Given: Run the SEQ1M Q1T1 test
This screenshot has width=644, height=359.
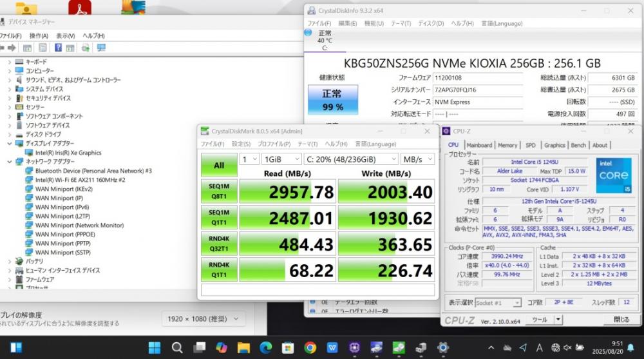Looking at the screenshot, I should (x=219, y=218).
